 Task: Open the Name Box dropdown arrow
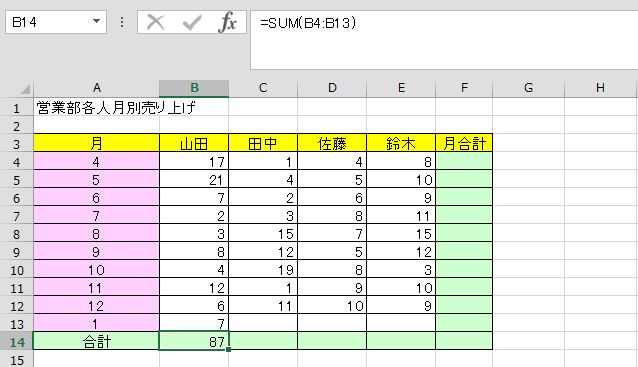[96, 21]
